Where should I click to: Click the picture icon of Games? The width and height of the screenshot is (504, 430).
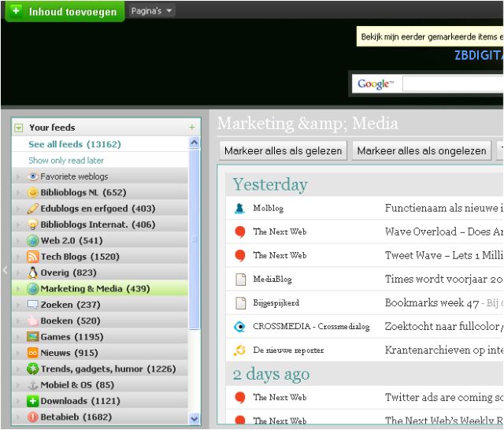pyautogui.click(x=32, y=337)
